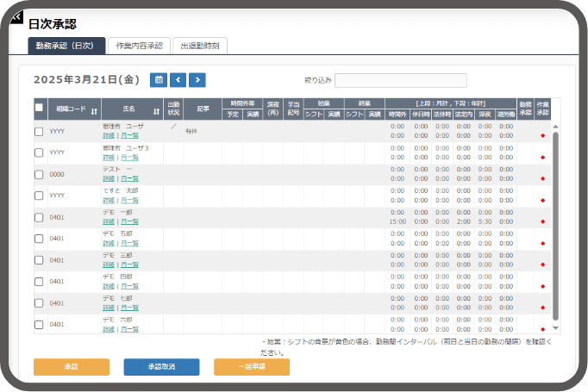Open 詳細 link for テスト row

[109, 178]
